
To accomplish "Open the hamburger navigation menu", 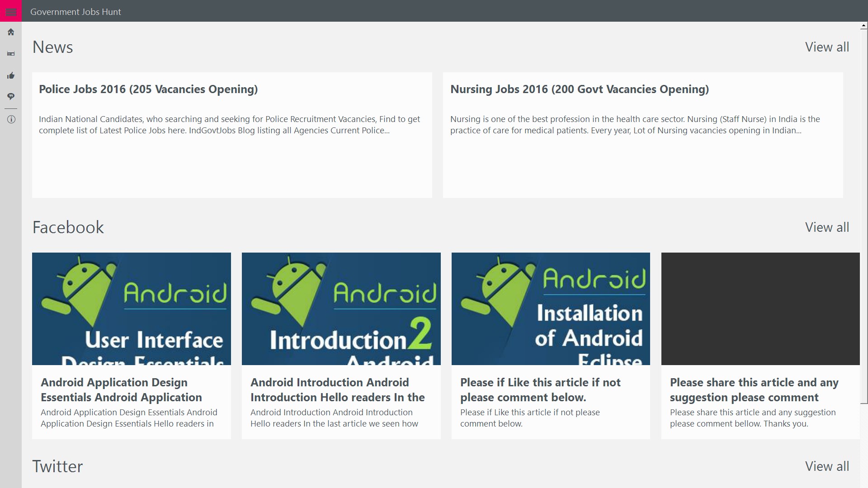I will pyautogui.click(x=11, y=11).
